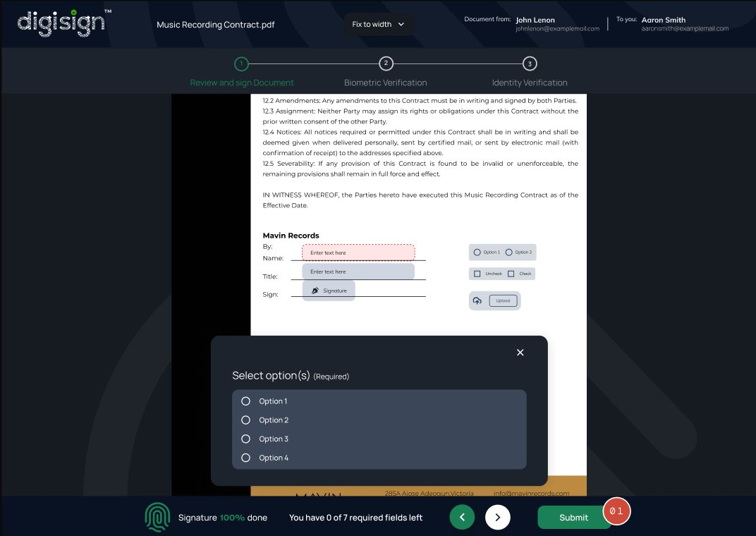The image size is (756, 536).
Task: Close the Select option(s) dialog
Action: click(x=520, y=353)
